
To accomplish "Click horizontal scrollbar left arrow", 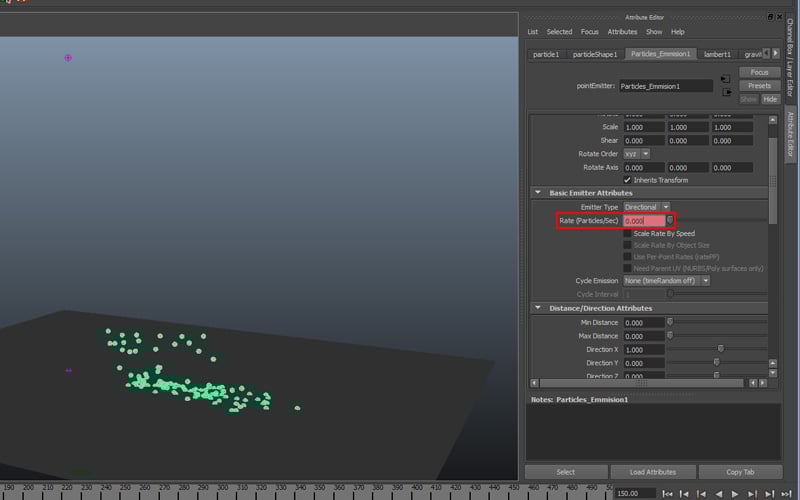I will (534, 383).
